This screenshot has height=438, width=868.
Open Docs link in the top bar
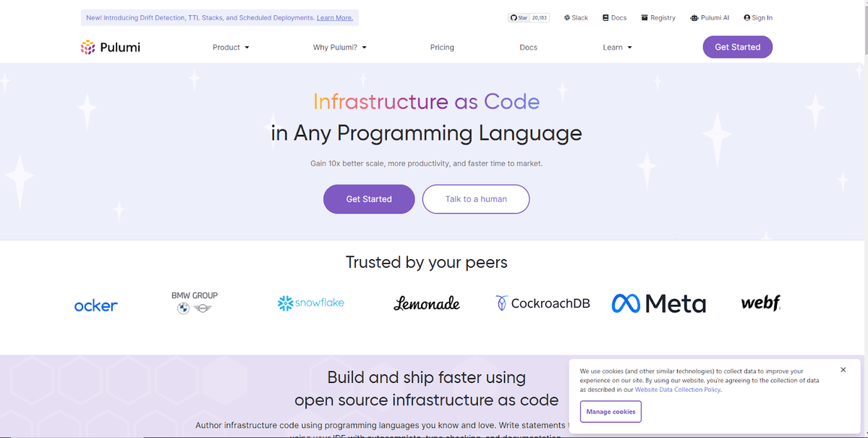pyautogui.click(x=615, y=17)
